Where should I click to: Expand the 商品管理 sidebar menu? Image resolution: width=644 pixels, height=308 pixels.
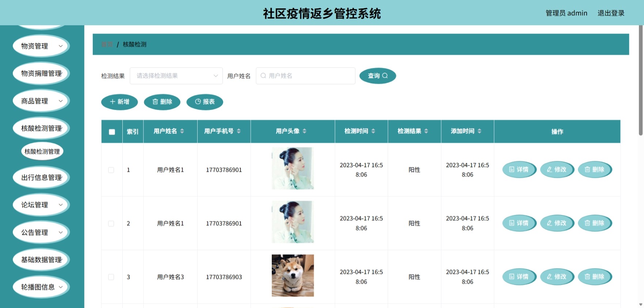(41, 101)
